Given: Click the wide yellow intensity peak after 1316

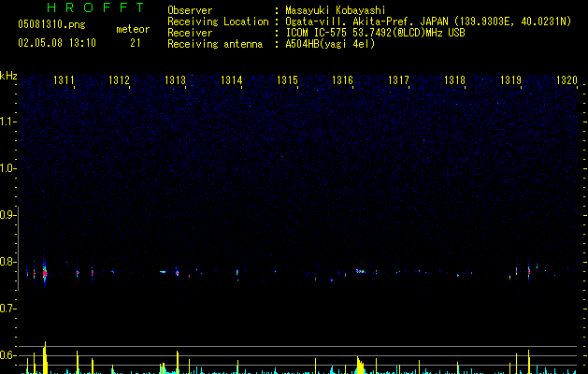Looking at the screenshot, I should point(360,365).
